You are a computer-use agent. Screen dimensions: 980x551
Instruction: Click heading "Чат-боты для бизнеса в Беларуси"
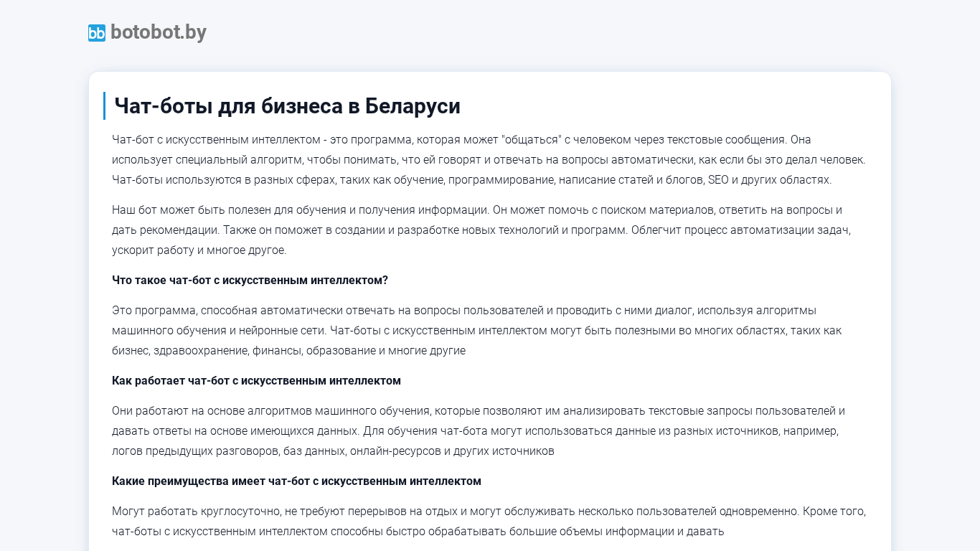tap(287, 106)
